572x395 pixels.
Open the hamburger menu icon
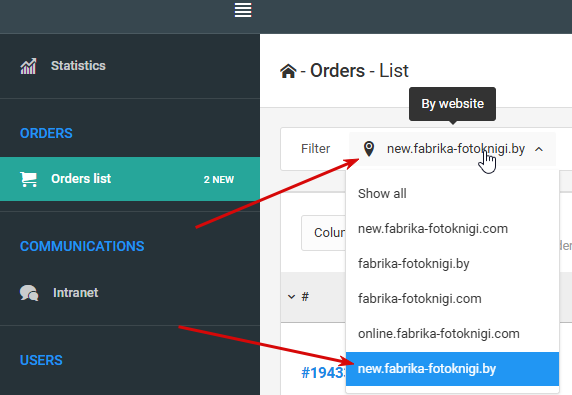(x=243, y=10)
